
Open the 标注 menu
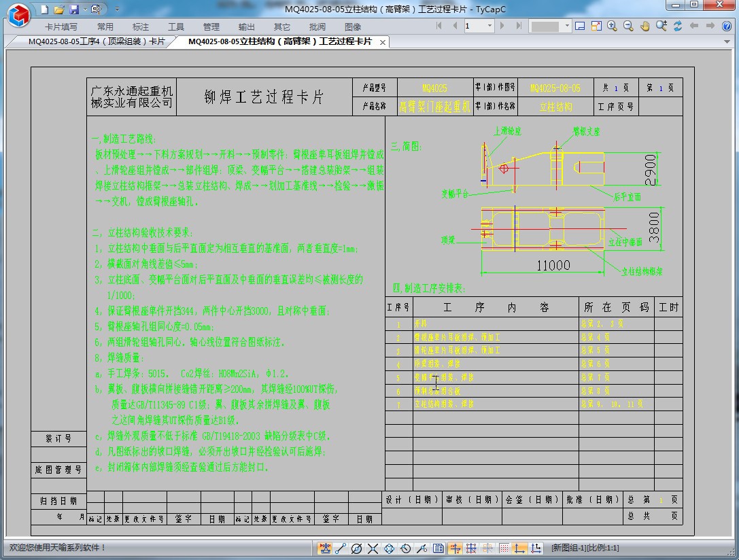coord(141,27)
